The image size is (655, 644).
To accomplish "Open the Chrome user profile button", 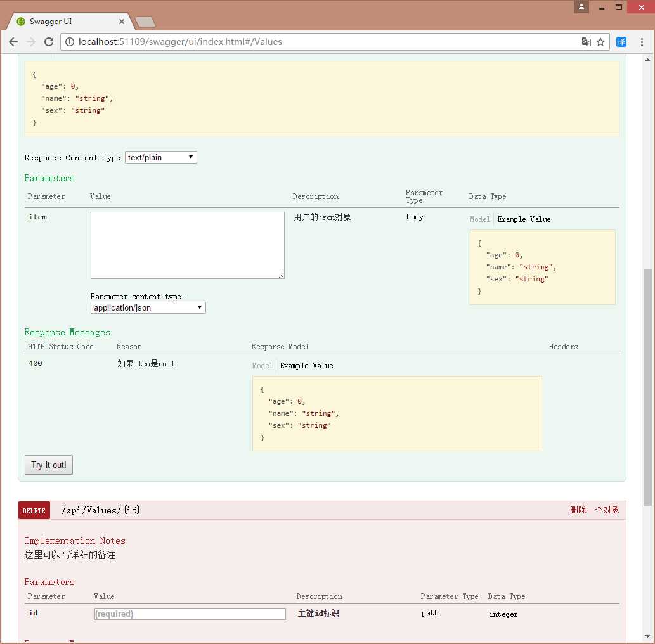I will [581, 7].
